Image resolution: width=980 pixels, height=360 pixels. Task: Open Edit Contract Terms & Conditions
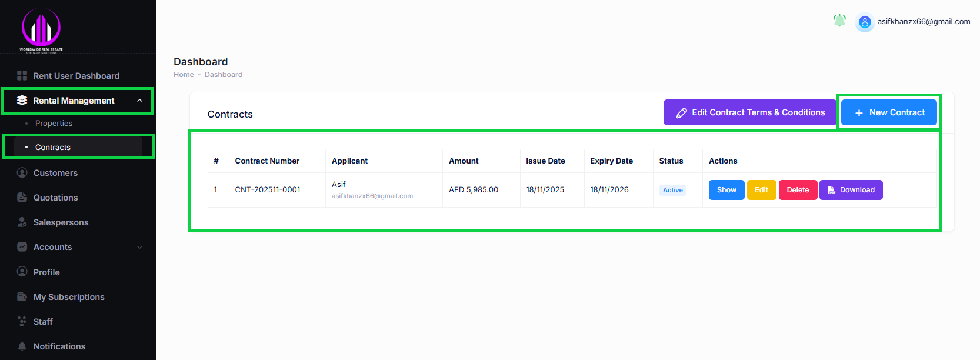[x=749, y=112]
